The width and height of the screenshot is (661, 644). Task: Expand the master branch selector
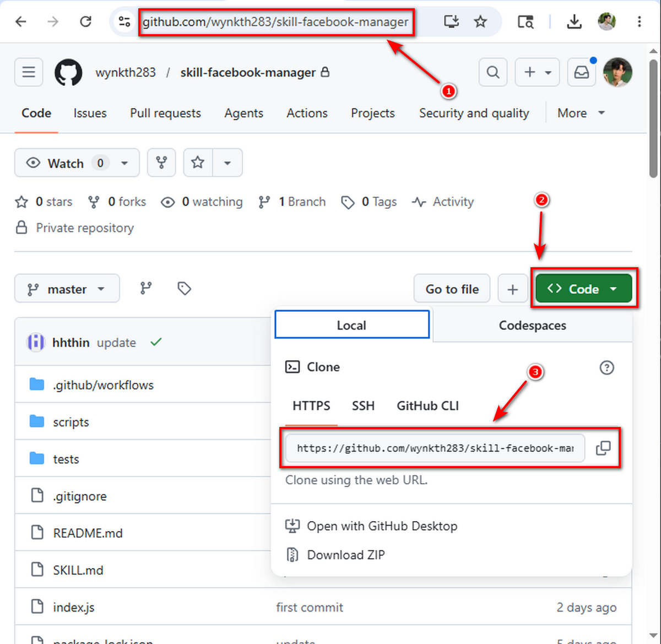(67, 289)
